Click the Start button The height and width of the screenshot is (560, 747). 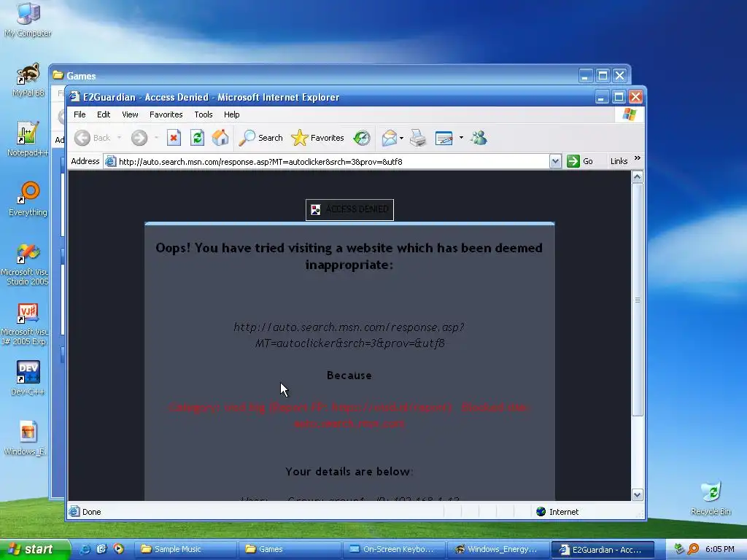(x=34, y=549)
